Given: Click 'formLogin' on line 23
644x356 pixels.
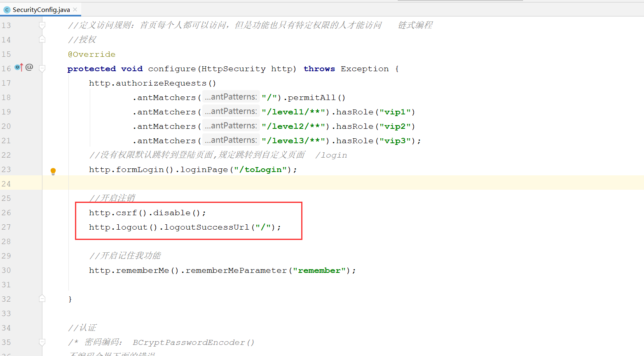Looking at the screenshot, I should point(140,170).
